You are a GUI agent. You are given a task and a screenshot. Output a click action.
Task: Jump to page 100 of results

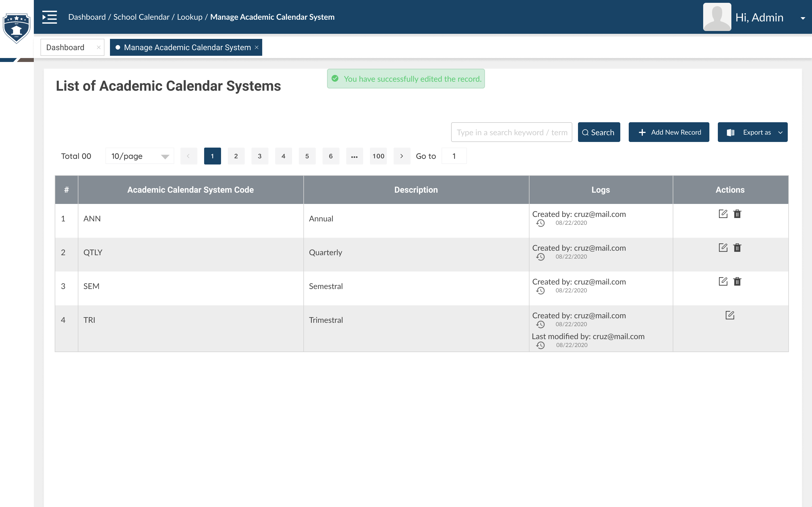point(378,156)
